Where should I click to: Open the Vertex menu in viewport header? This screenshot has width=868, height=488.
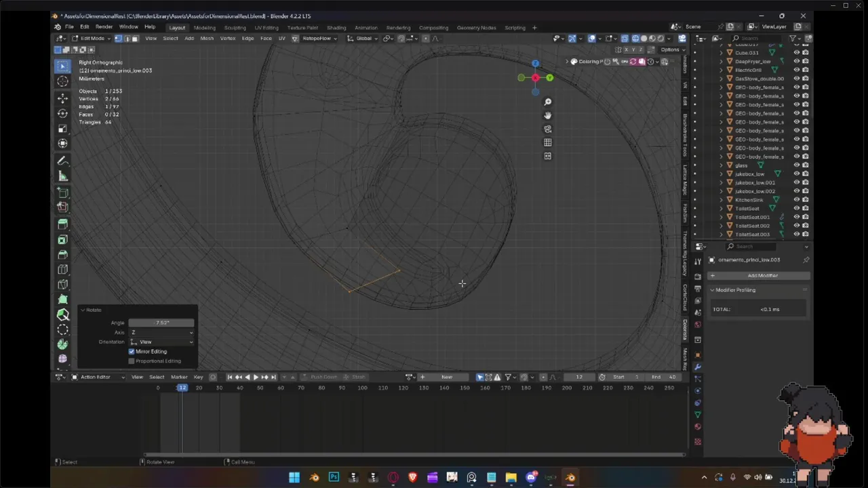coord(227,38)
